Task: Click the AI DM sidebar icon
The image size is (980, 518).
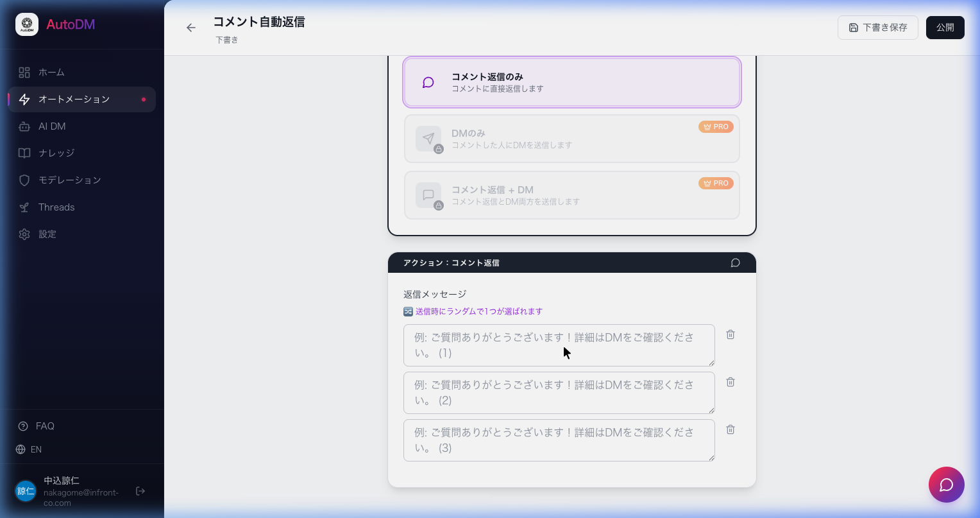Action: tap(24, 126)
